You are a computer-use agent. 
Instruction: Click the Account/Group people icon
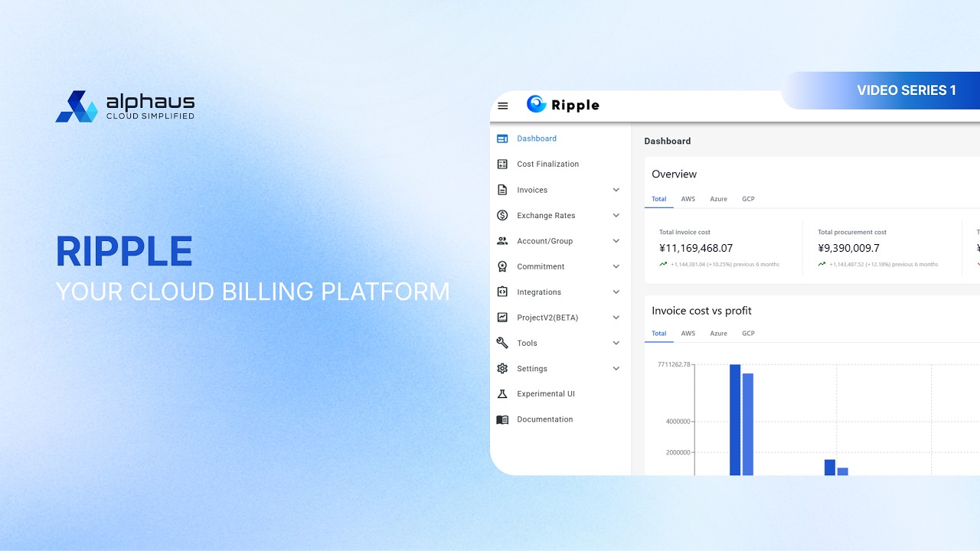(502, 240)
